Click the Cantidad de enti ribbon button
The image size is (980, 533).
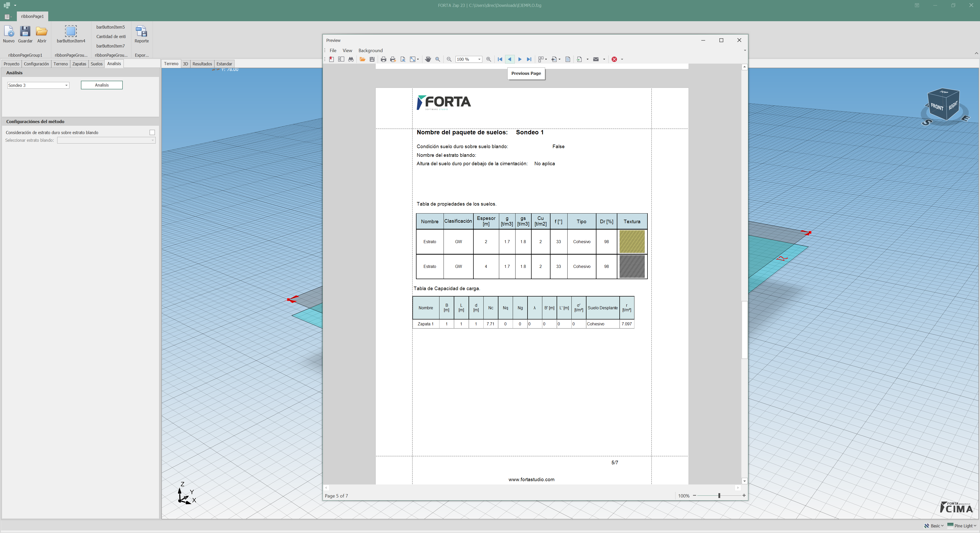(111, 37)
